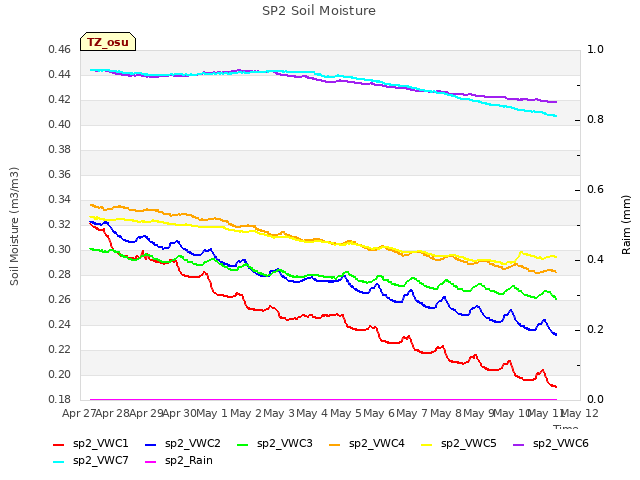
Task: Click the cyan sp2_VWC7 legend swatch
Action: [x=59, y=462]
